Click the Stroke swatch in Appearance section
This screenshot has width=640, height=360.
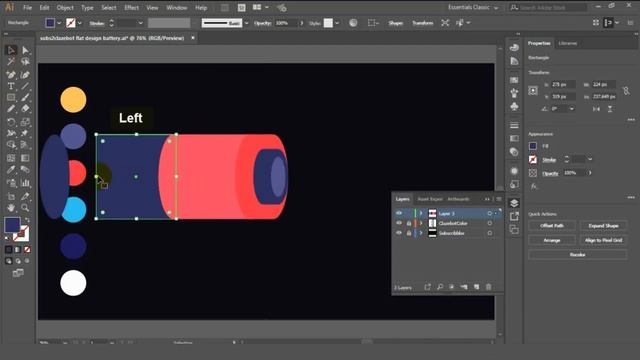(533, 160)
